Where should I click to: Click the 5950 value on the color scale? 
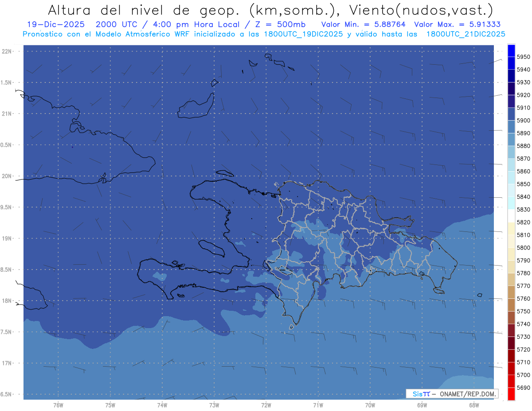[x=524, y=57]
